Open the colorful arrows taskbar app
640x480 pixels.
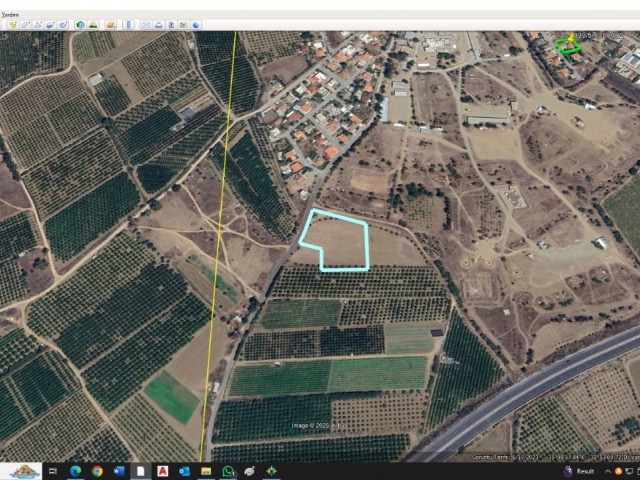pos(271,471)
